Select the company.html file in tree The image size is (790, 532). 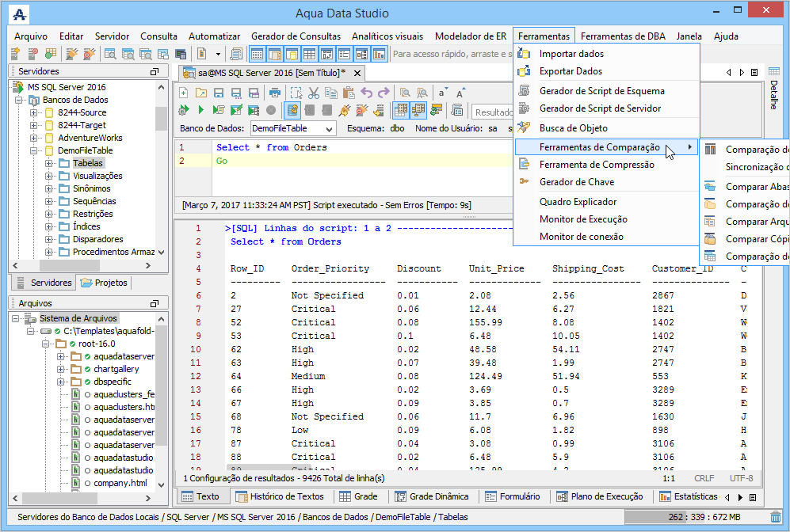(x=120, y=483)
